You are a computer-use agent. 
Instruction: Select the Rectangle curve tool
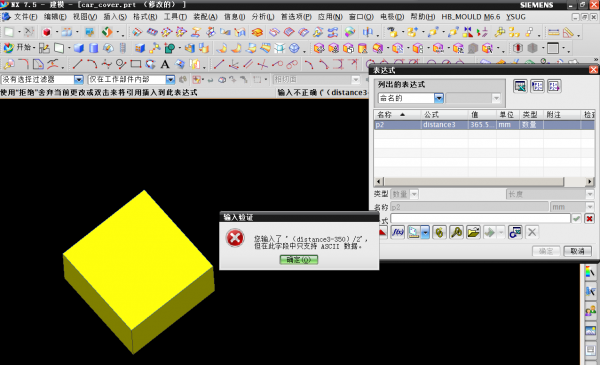click(136, 64)
